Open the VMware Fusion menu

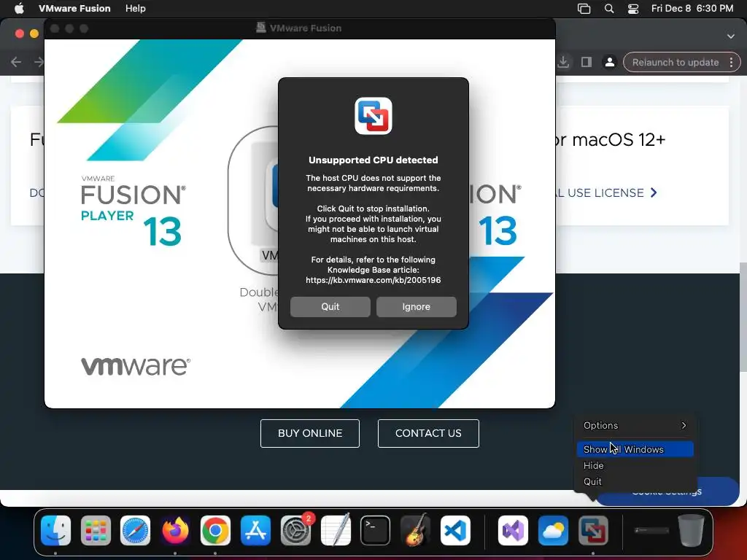[74, 8]
